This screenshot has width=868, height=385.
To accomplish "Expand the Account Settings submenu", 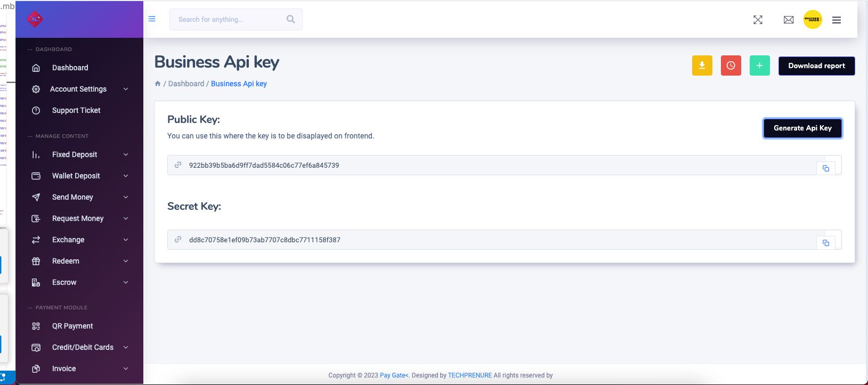I will (x=126, y=89).
